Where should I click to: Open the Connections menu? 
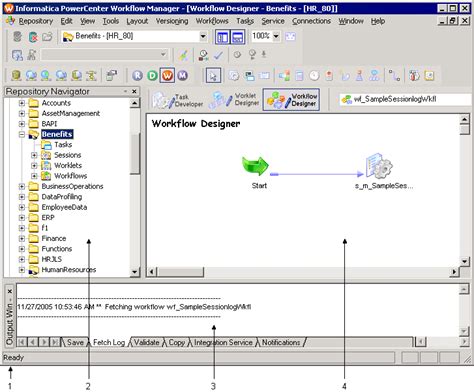(311, 21)
